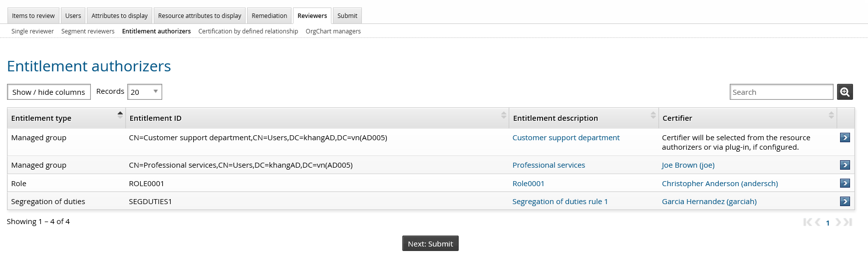Click arrow icon for ROLE0001 row
868x256 pixels.
coord(845,183)
